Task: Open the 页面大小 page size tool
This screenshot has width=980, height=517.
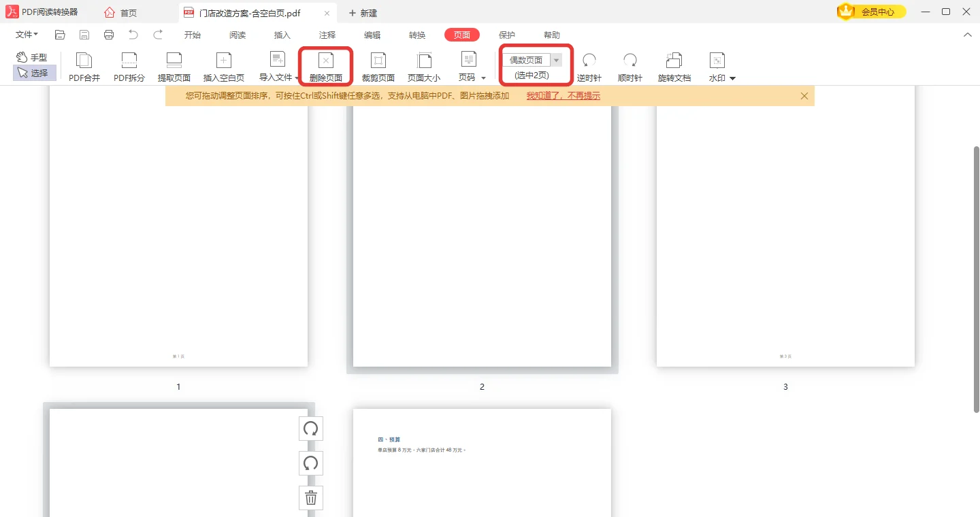Action: tap(424, 67)
